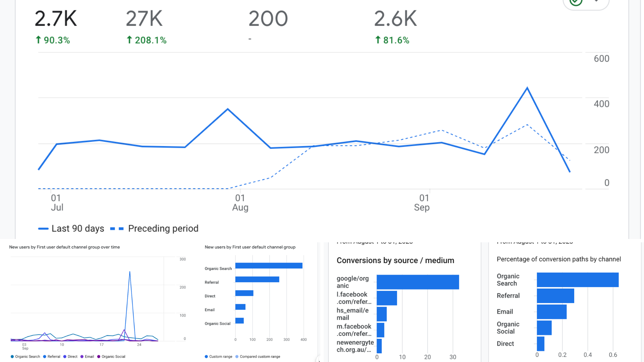Toggle Organic Social in the line chart legend
The image size is (644, 362).
pyautogui.click(x=111, y=357)
